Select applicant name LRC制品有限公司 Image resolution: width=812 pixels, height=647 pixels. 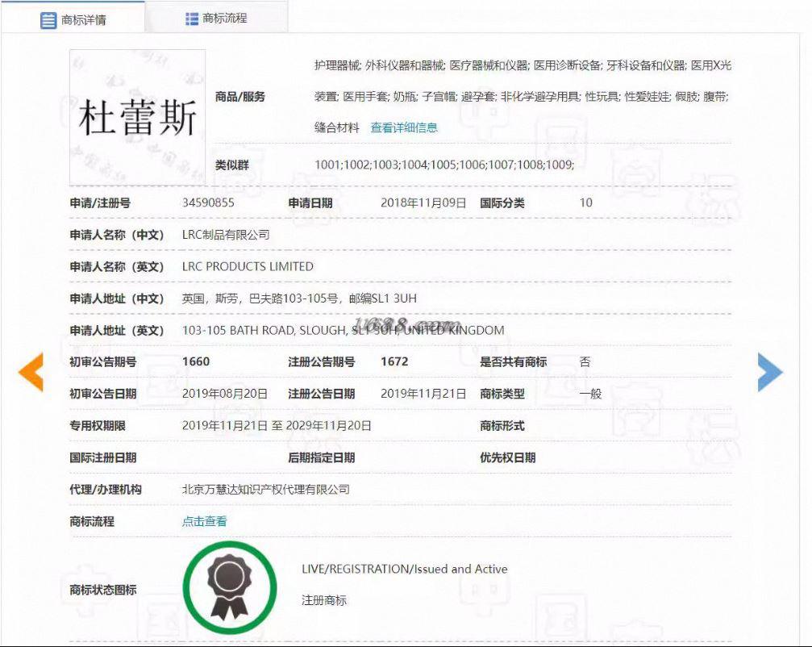pos(226,235)
